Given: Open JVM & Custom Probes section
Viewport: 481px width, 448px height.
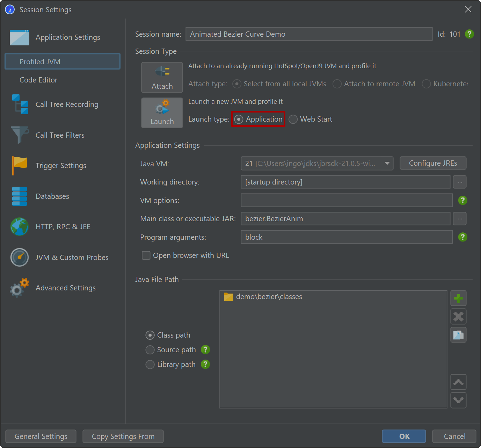Looking at the screenshot, I should tap(72, 258).
